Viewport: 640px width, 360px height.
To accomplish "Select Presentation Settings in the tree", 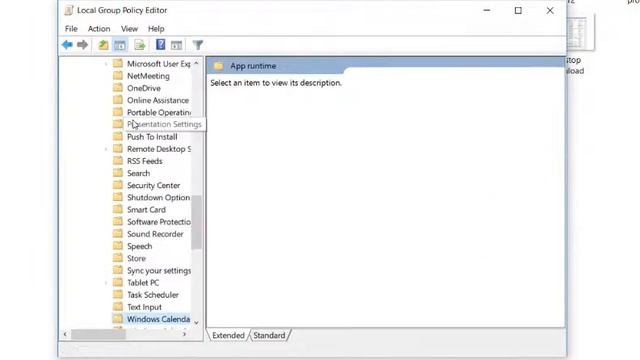I will 164,124.
